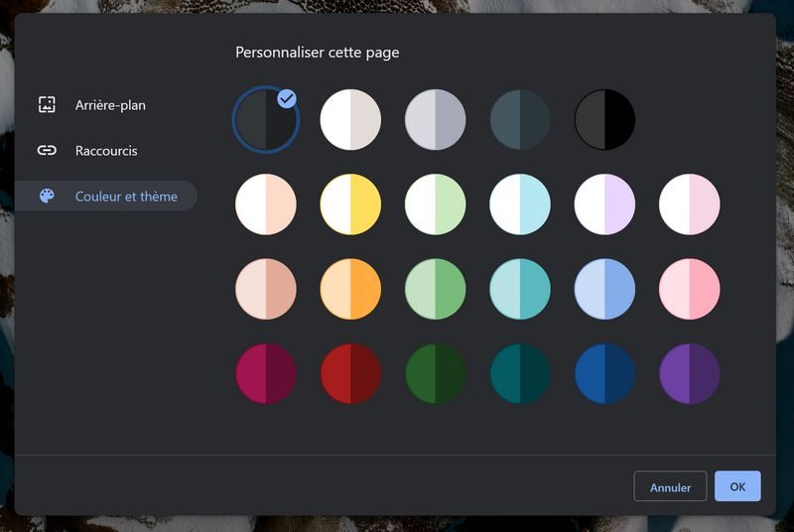Select the dark slate theme swatch
The height and width of the screenshot is (532, 794).
tap(520, 120)
